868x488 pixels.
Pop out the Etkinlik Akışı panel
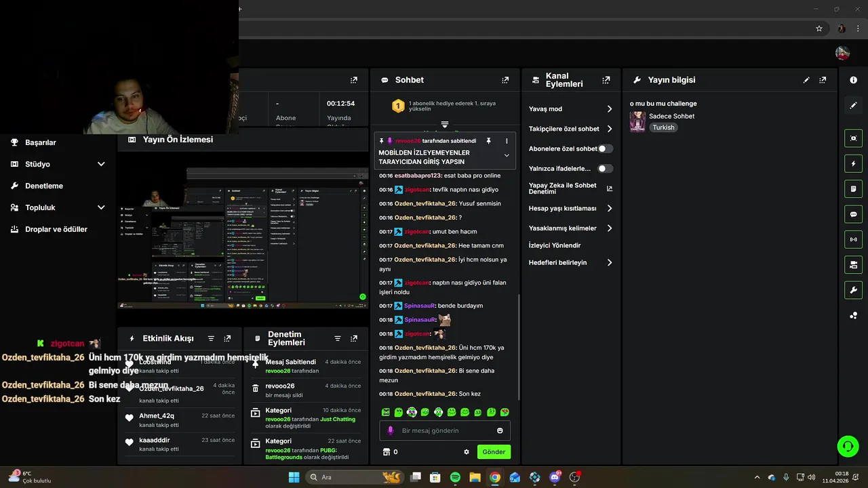coord(227,338)
